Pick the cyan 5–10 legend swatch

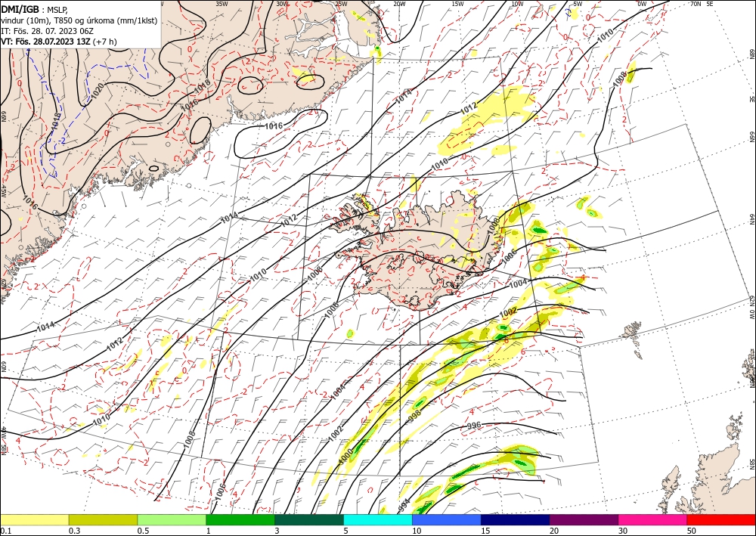[x=378, y=519]
